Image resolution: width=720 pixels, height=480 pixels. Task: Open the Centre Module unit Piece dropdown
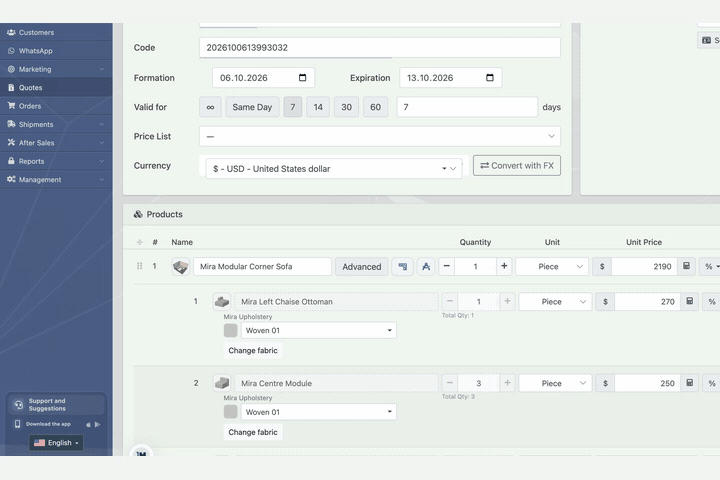[555, 383]
